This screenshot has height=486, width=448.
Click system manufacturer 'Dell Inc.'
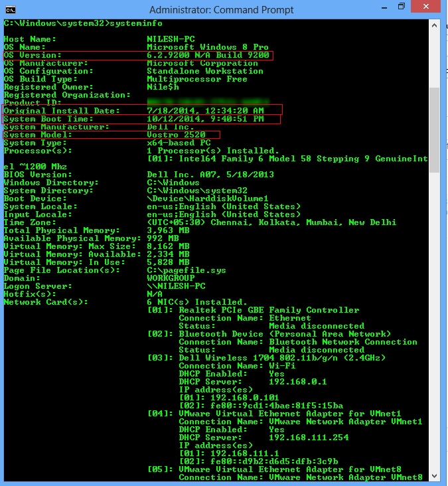click(x=171, y=127)
